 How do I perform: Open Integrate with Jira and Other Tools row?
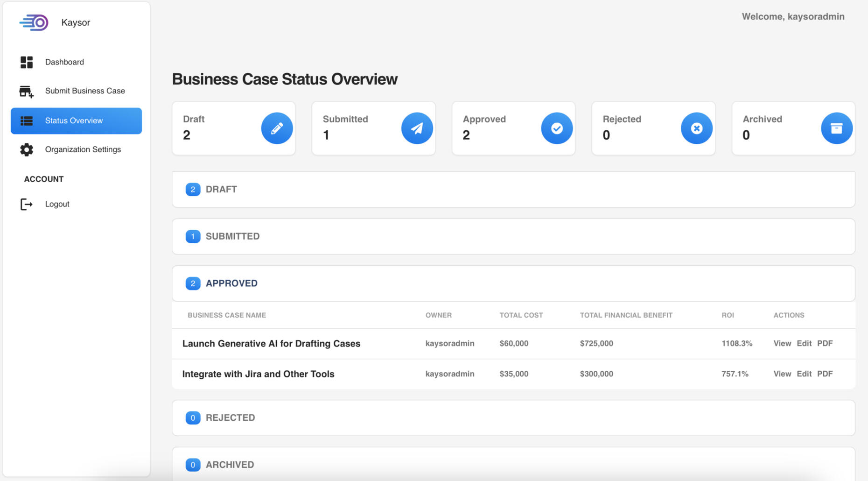coord(258,374)
